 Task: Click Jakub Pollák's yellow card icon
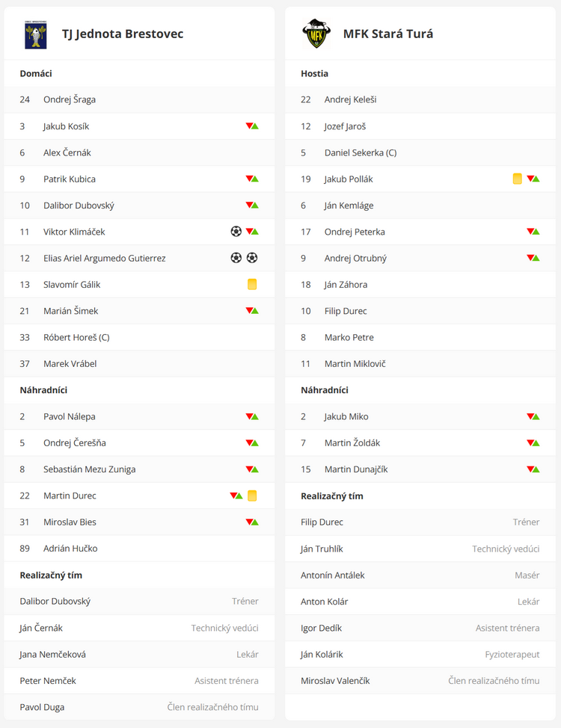tap(518, 179)
